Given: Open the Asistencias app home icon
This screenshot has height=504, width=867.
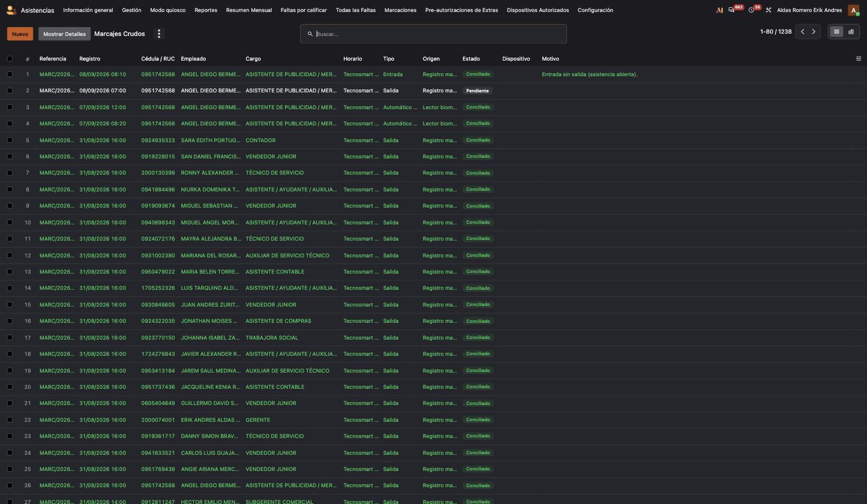Looking at the screenshot, I should pyautogui.click(x=11, y=10).
